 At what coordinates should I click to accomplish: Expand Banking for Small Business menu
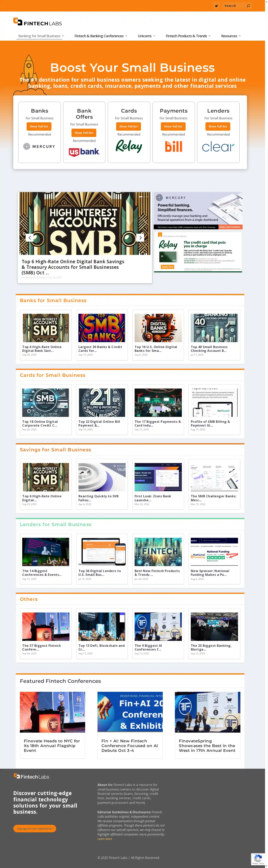40,36
